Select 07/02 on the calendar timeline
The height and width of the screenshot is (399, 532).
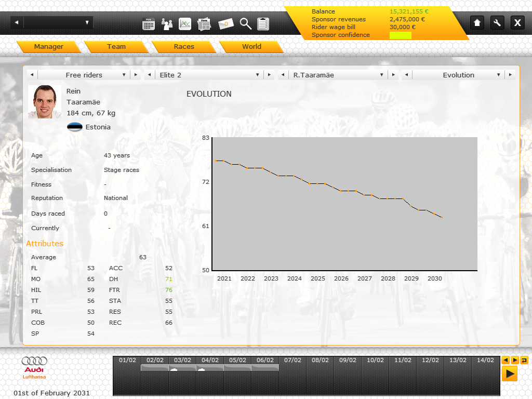point(292,360)
